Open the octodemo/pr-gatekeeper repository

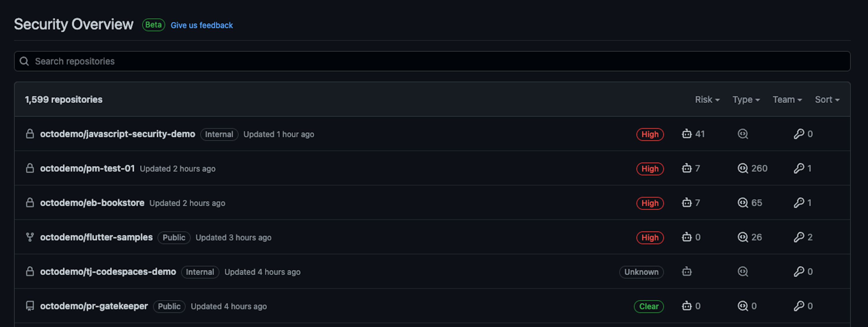coord(94,306)
